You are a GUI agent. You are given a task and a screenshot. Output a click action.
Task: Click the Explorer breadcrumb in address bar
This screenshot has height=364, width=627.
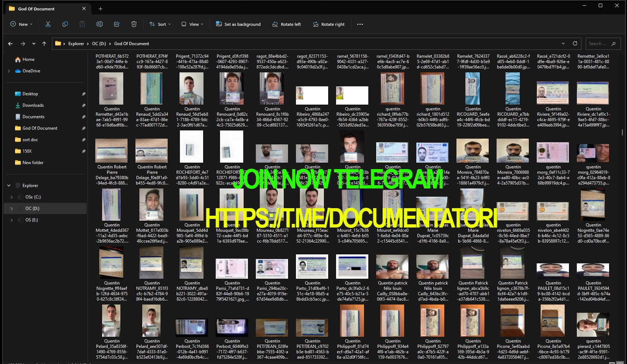(76, 44)
